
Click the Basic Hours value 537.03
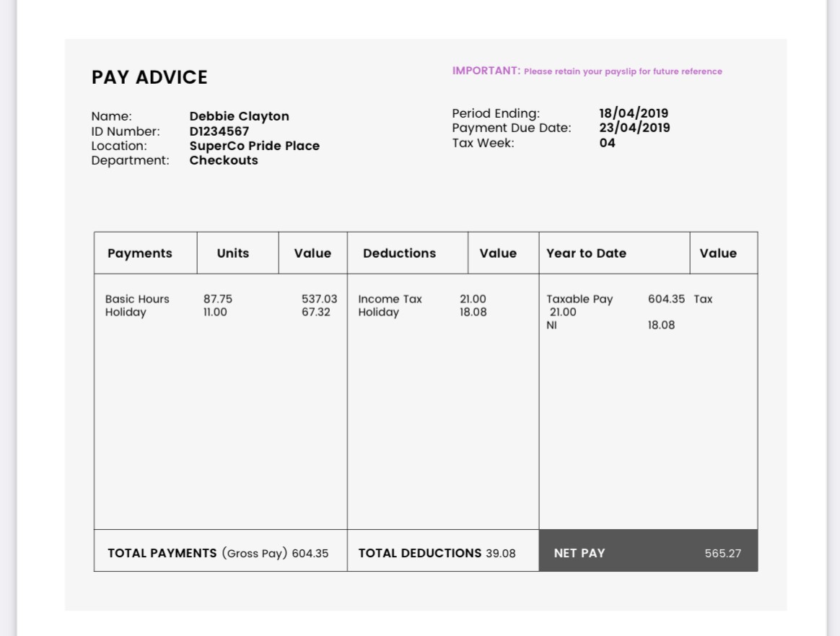coord(319,299)
